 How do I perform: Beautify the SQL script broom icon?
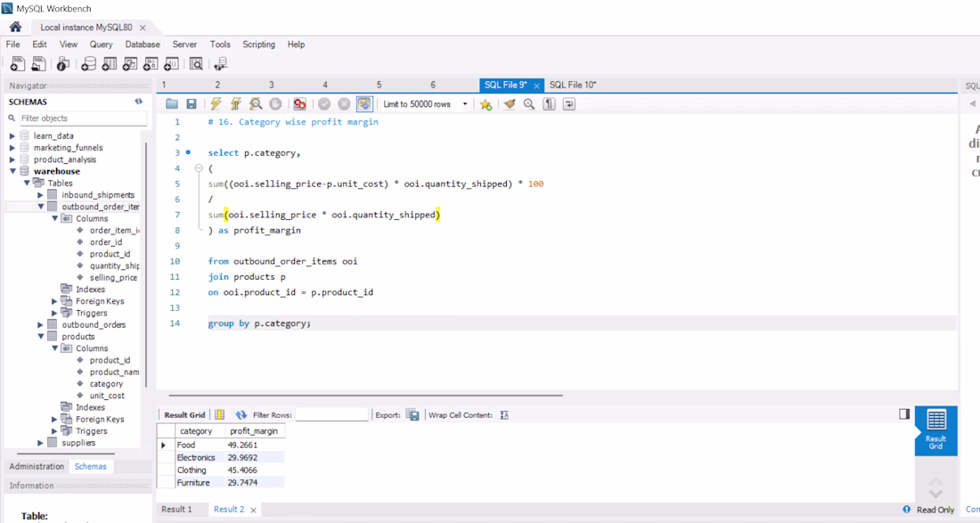(x=510, y=104)
